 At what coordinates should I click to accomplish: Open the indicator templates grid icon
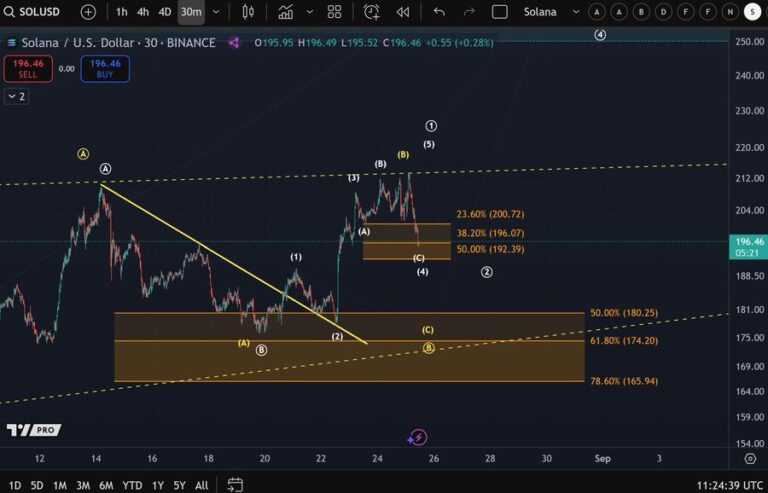[x=334, y=12]
